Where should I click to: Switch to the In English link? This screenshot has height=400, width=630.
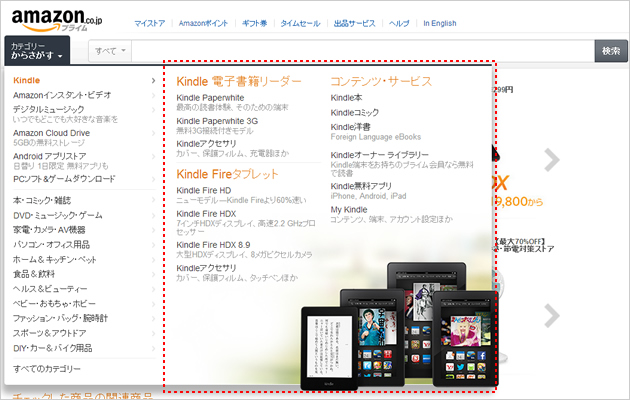[x=440, y=23]
